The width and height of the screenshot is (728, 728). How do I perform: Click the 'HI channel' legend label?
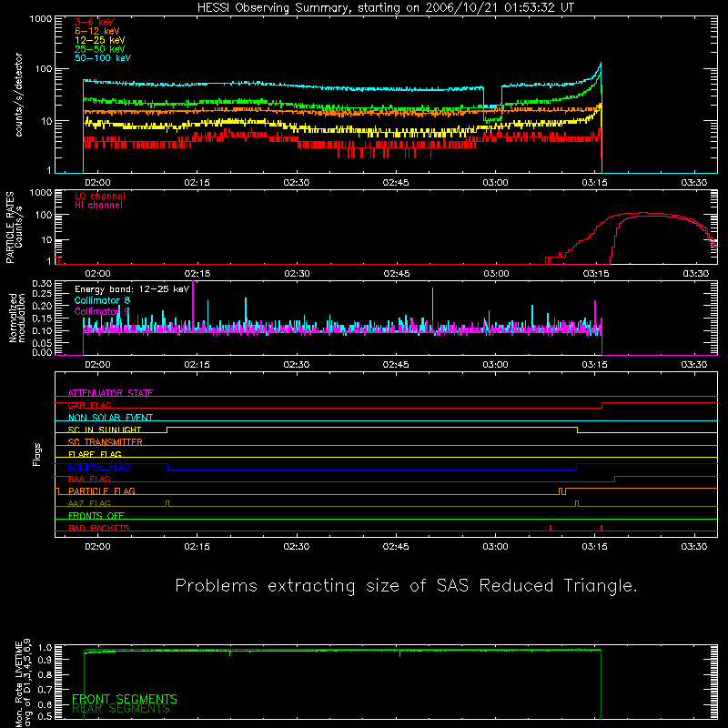(x=98, y=205)
